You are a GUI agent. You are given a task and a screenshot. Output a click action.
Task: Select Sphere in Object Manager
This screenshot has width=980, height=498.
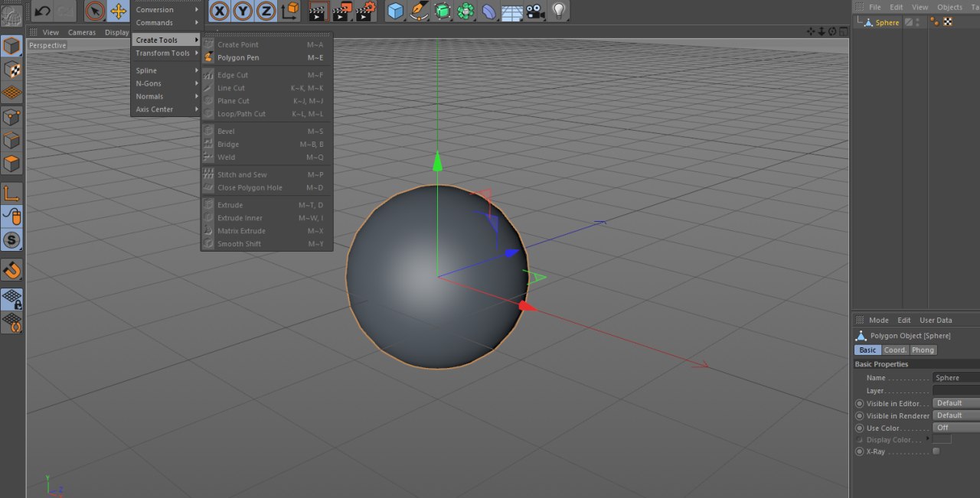(x=887, y=22)
